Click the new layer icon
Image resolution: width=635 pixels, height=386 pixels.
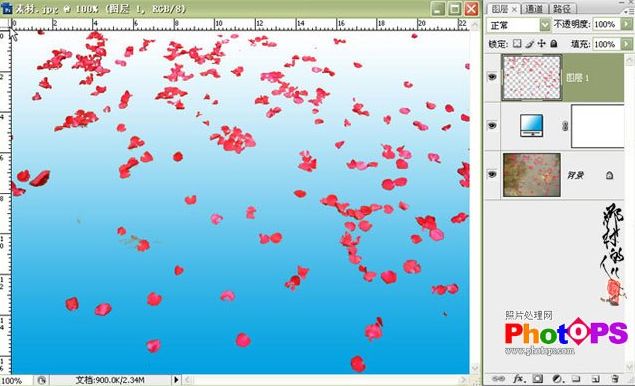click(595, 379)
